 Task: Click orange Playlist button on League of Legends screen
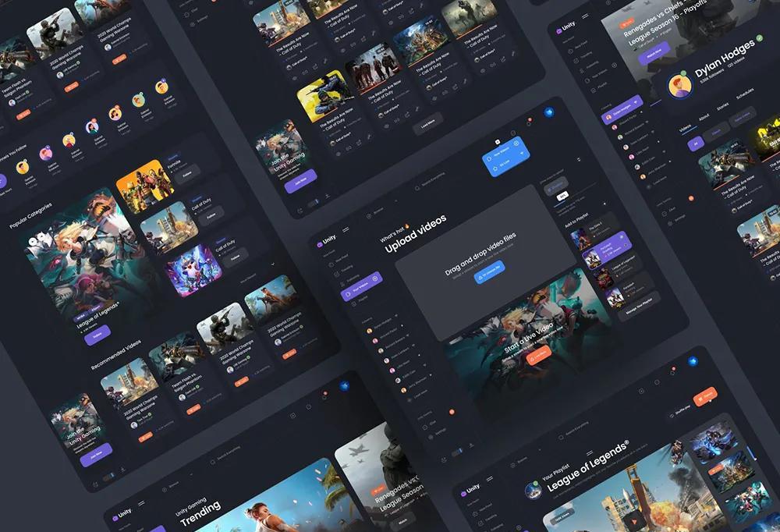pyautogui.click(x=704, y=396)
